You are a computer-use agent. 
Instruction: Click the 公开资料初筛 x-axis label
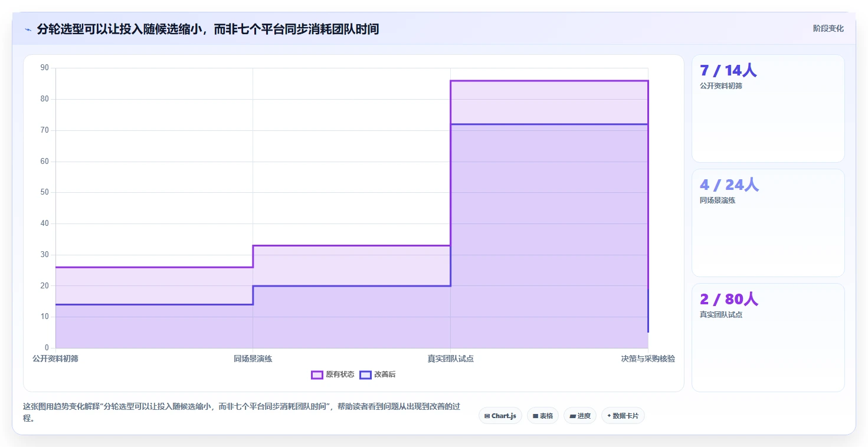[55, 359]
